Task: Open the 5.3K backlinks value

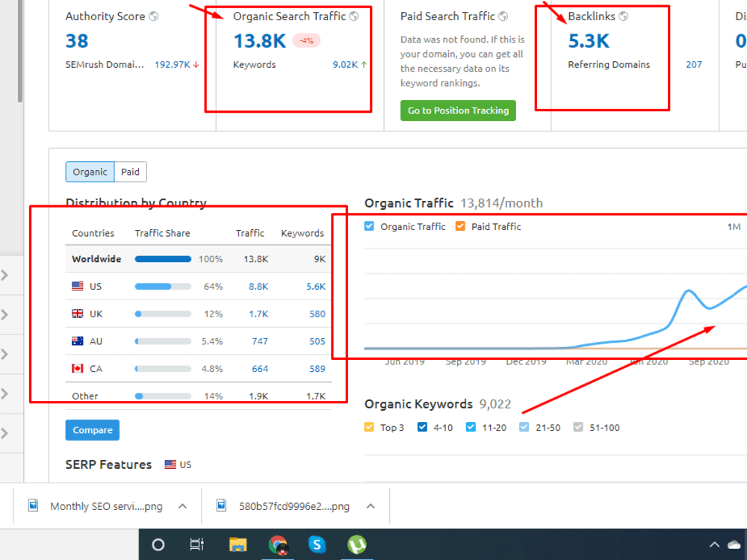Action: pyautogui.click(x=589, y=41)
